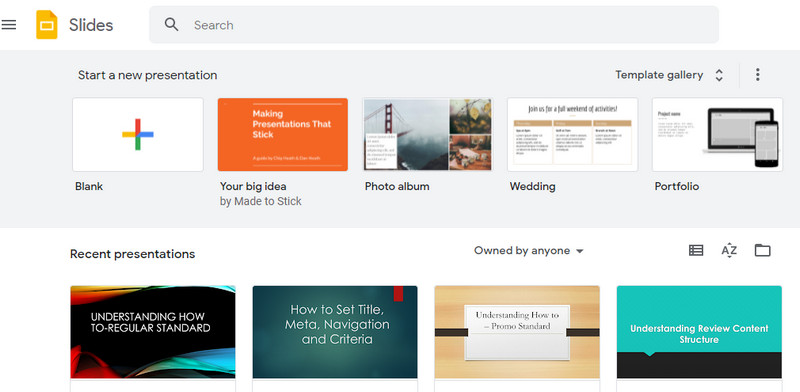
Task: Switch to list view
Action: coord(696,250)
